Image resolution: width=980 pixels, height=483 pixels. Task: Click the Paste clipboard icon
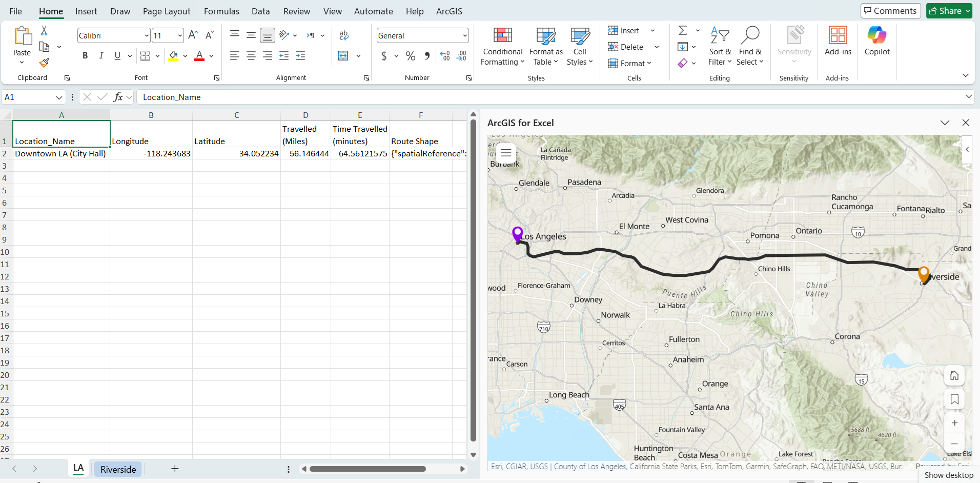(x=22, y=36)
